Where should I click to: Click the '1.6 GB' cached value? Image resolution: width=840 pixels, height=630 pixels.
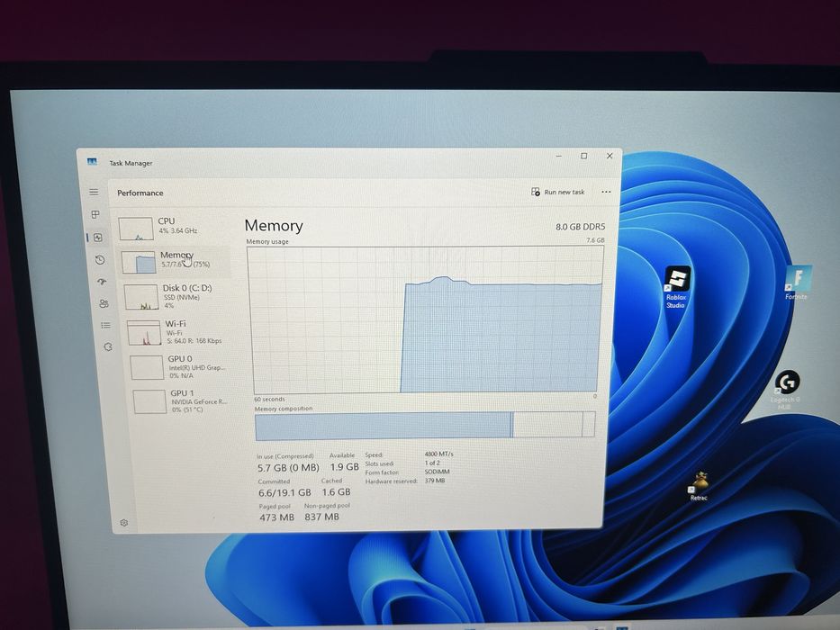coord(336,491)
